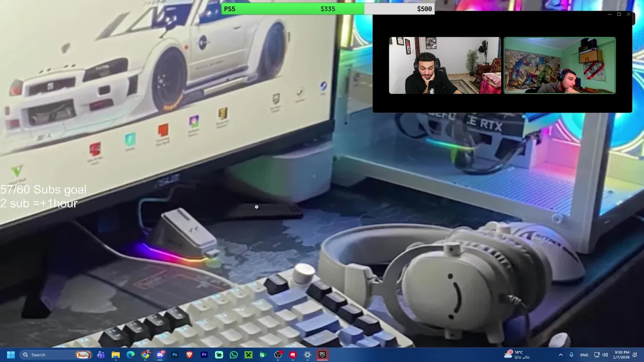Click the "$500" goal amount text
Image resolution: width=644 pixels, height=362 pixels.
click(x=424, y=9)
